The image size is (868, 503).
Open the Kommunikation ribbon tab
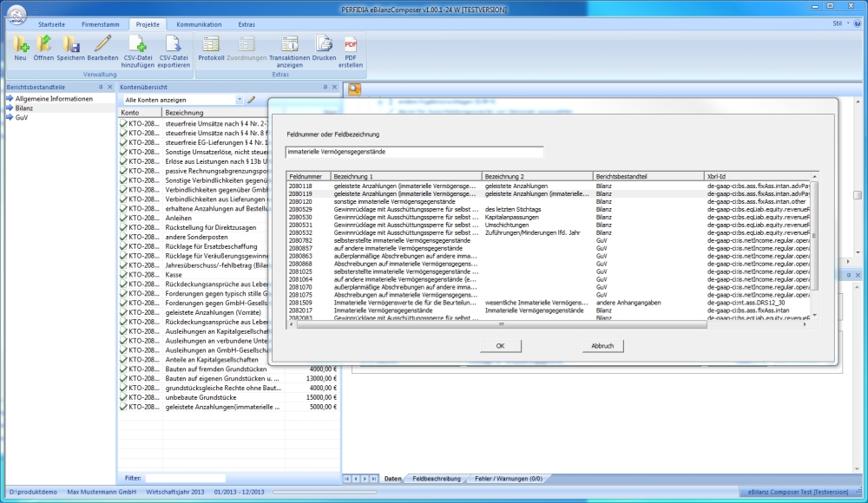[199, 24]
